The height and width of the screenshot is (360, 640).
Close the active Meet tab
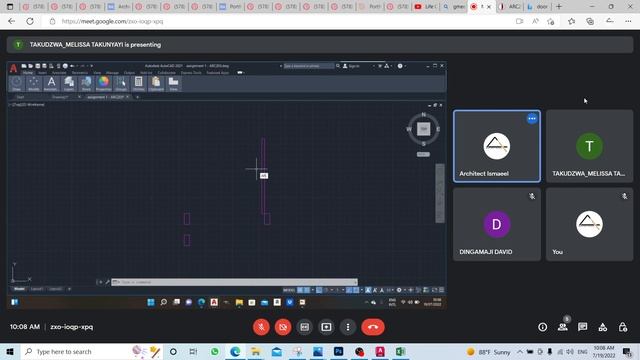[x=490, y=7]
